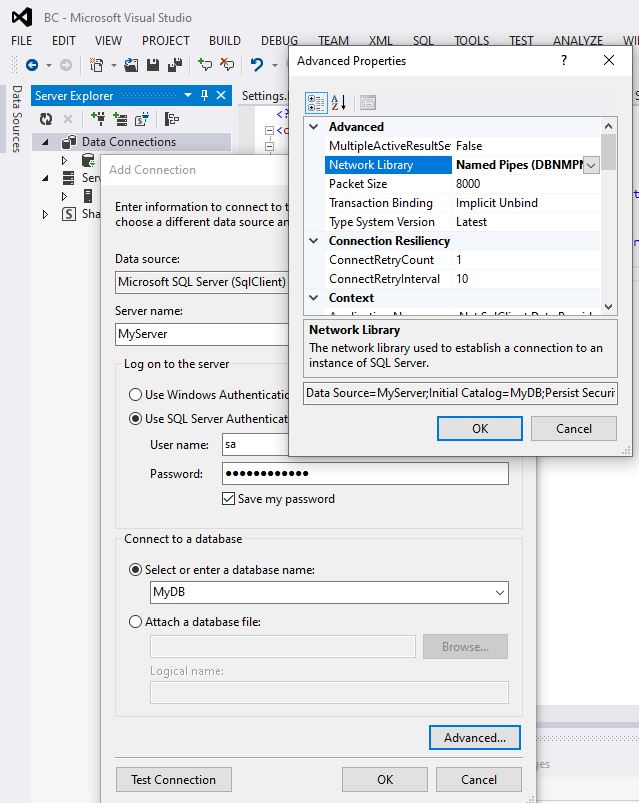Click the User name field containing sa
Image resolution: width=639 pixels, height=803 pixels.
pyautogui.click(x=256, y=445)
